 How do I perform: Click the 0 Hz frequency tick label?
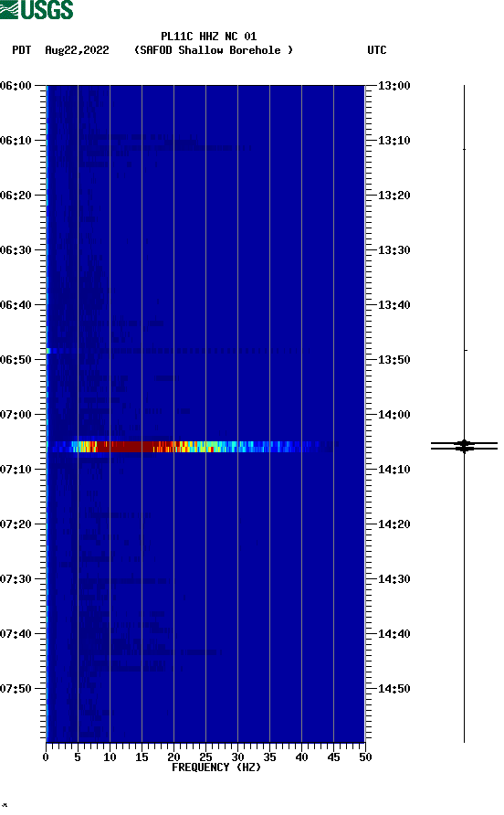[46, 757]
